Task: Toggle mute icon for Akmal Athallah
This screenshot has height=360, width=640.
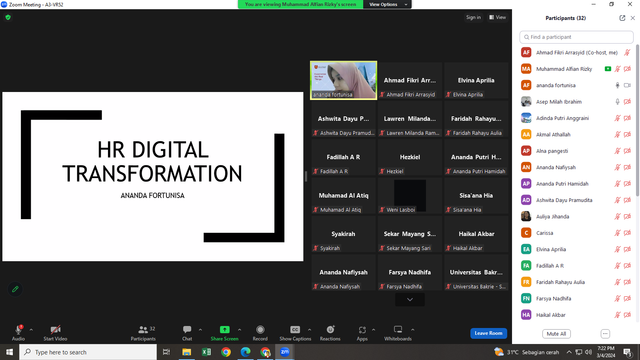Action: [x=618, y=134]
